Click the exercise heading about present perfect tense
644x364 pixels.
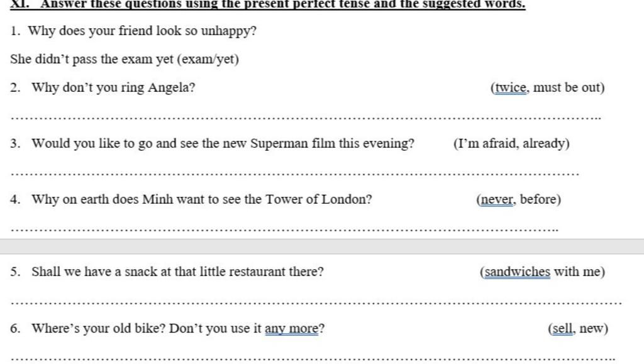[x=268, y=4]
